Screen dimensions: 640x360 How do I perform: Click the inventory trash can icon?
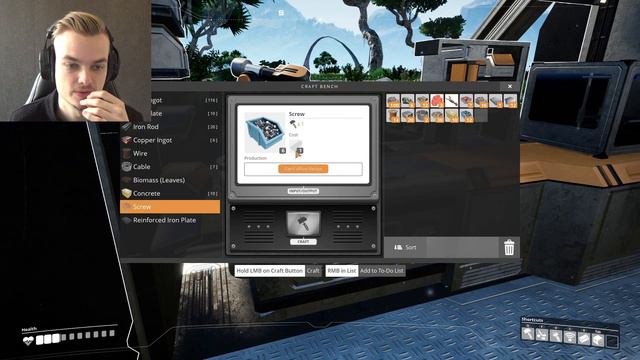[509, 247]
